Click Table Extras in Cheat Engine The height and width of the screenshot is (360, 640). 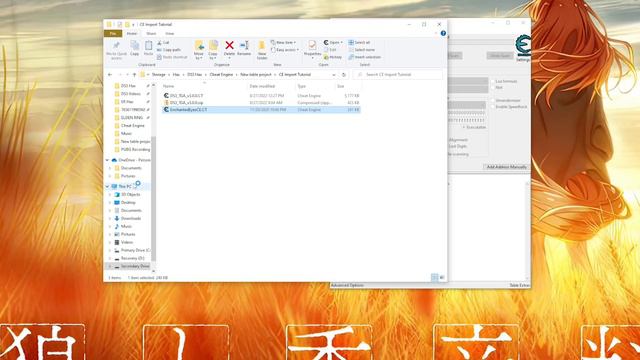[519, 285]
